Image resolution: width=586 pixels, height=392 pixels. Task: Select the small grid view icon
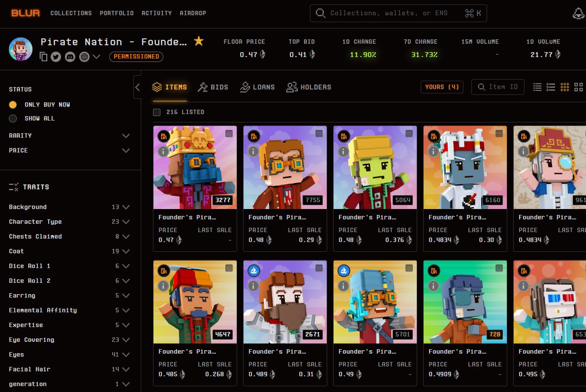(565, 87)
